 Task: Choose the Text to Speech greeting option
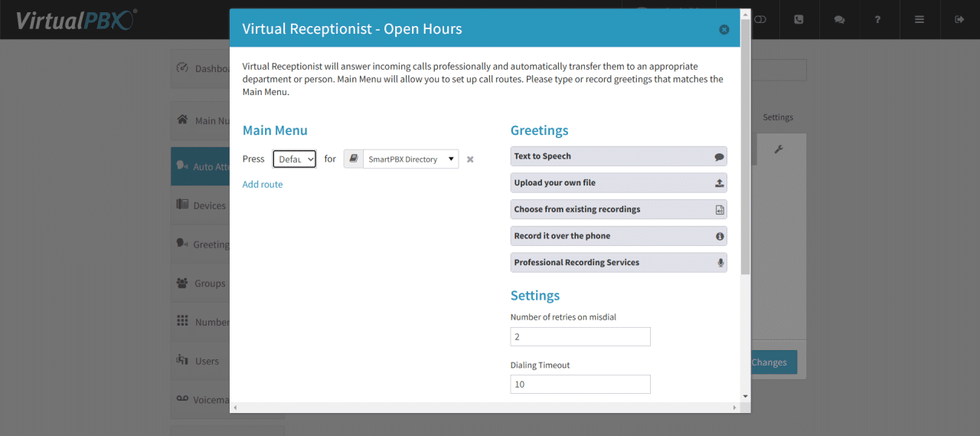[x=619, y=156]
